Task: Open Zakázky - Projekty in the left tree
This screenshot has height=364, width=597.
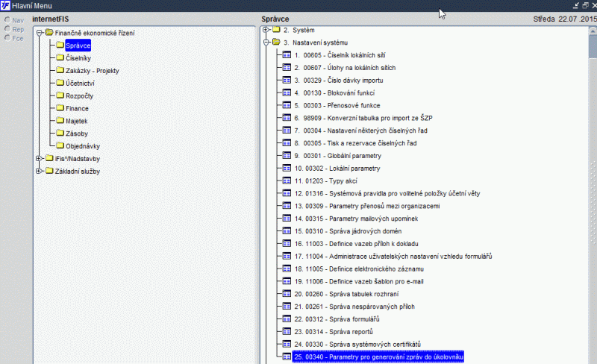Action: click(x=92, y=70)
